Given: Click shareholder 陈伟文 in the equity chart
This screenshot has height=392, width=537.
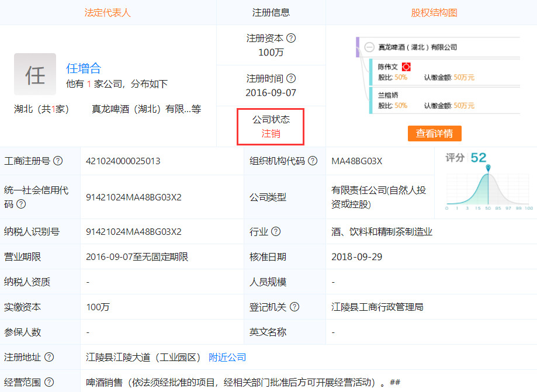Looking at the screenshot, I should pos(387,67).
